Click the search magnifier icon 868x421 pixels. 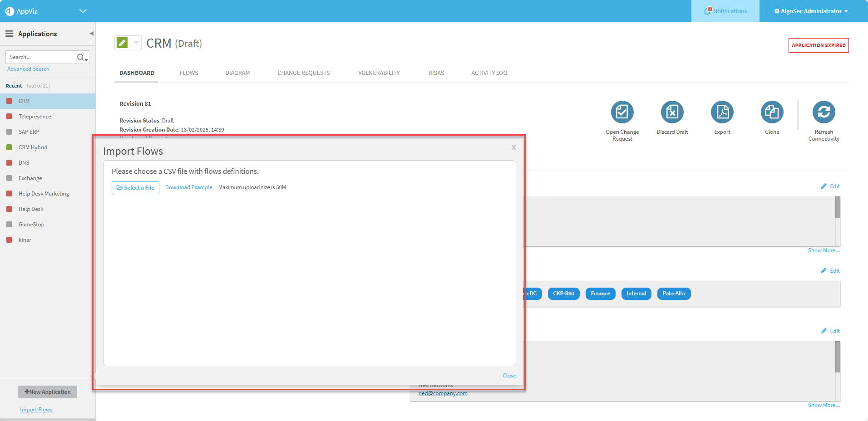(81, 57)
